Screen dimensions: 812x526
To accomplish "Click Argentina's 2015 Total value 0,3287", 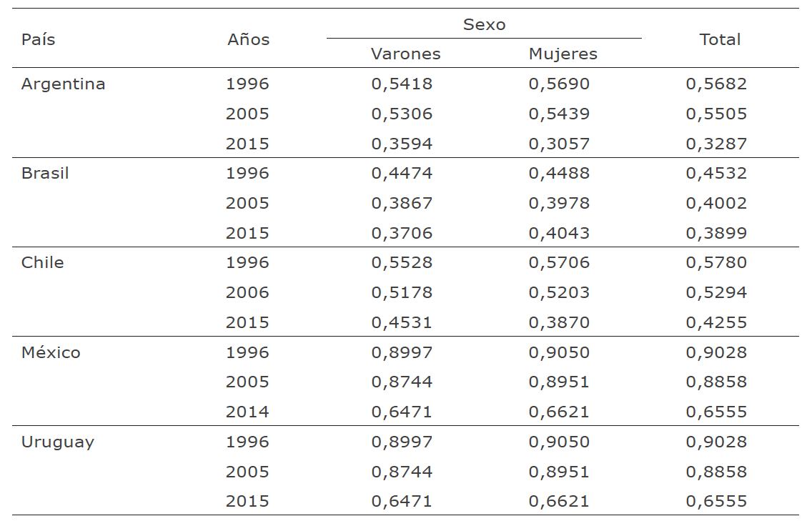I will point(716,144).
